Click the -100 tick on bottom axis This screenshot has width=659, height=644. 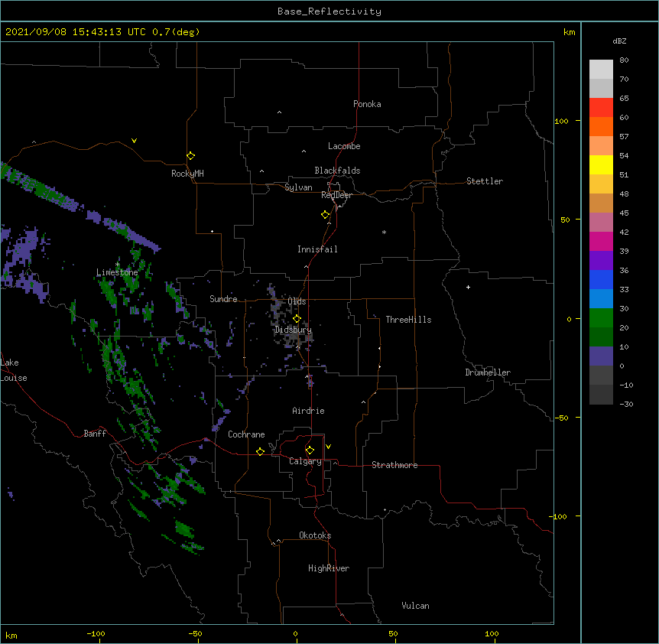coord(96,633)
